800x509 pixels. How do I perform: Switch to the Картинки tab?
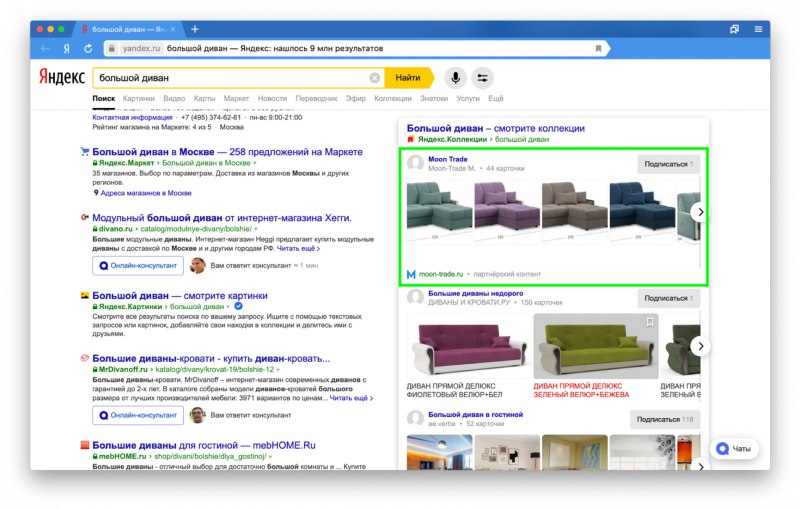pyautogui.click(x=138, y=98)
